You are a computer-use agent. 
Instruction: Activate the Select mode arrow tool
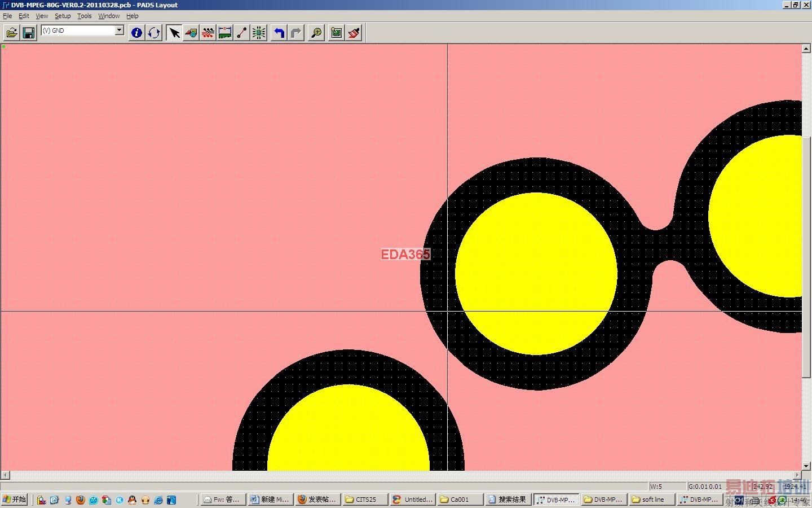[x=174, y=33]
